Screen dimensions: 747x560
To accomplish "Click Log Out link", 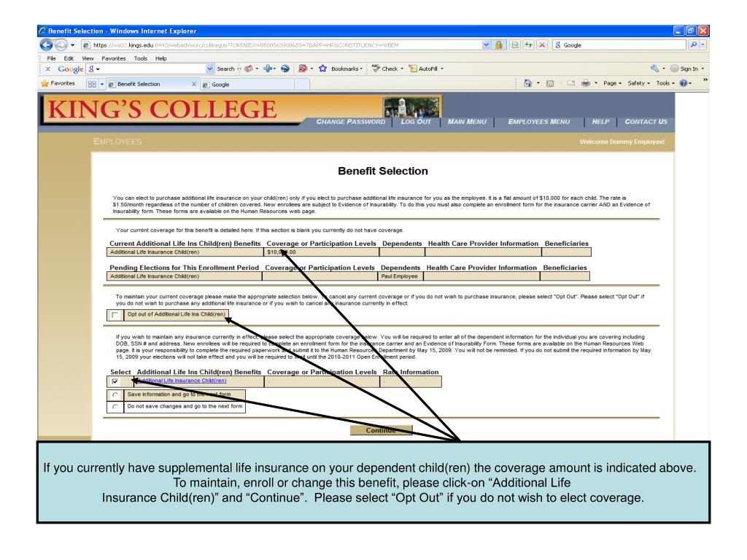I will [416, 122].
